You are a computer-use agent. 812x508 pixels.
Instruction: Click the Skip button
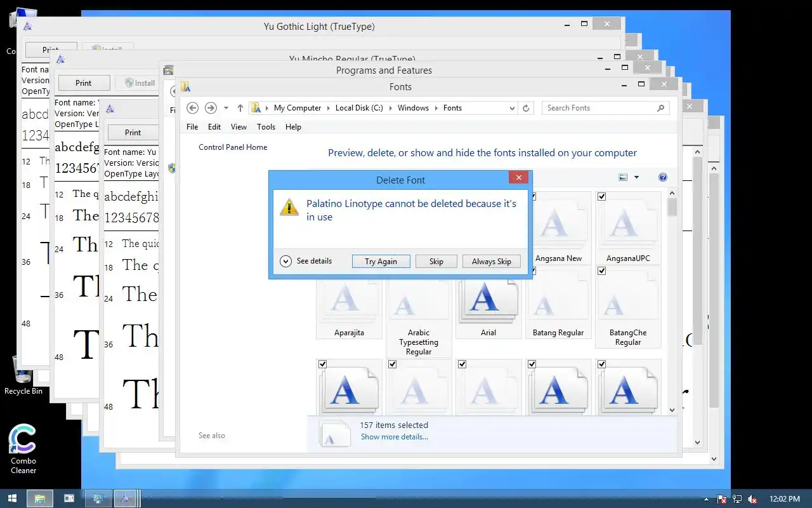(x=436, y=261)
